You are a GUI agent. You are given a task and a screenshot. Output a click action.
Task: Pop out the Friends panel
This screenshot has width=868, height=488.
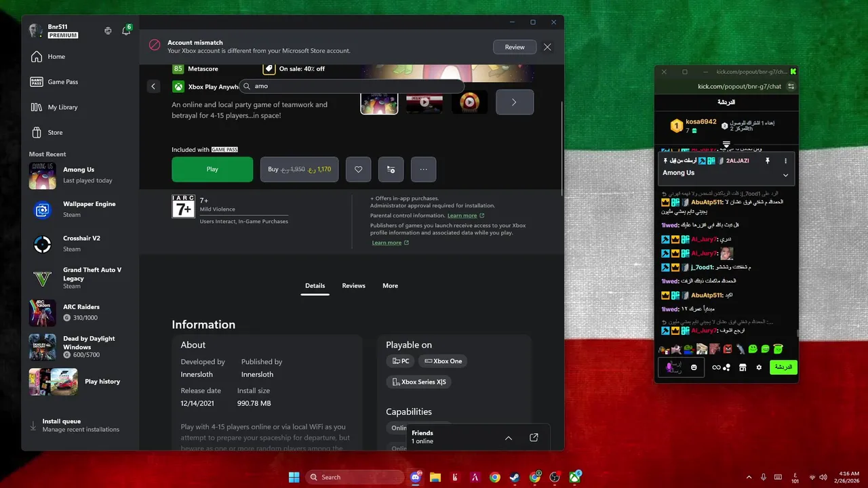[534, 438]
